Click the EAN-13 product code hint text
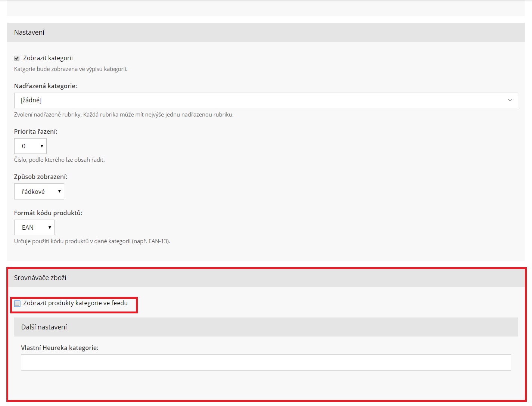 tap(92, 241)
